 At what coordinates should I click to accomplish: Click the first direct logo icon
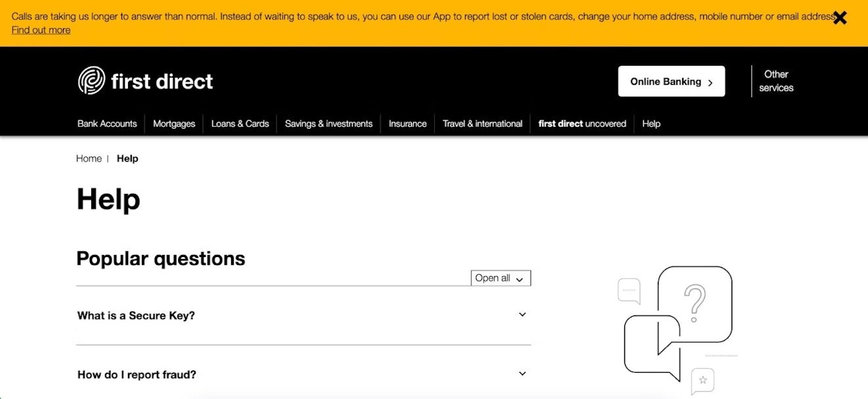click(x=91, y=81)
